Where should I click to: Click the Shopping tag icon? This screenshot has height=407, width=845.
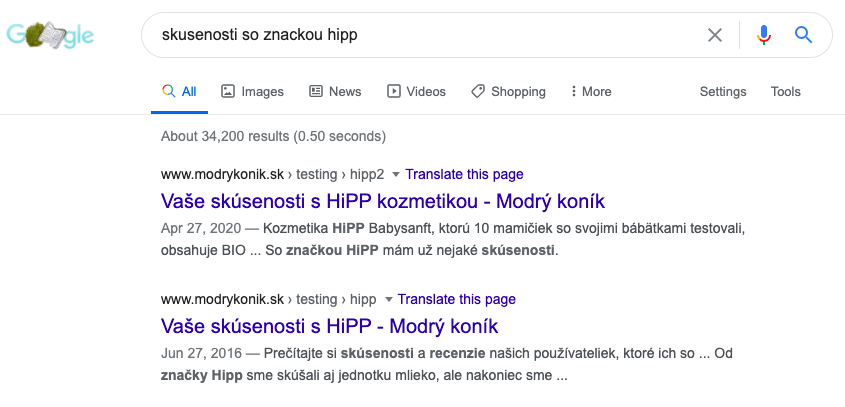pos(478,91)
